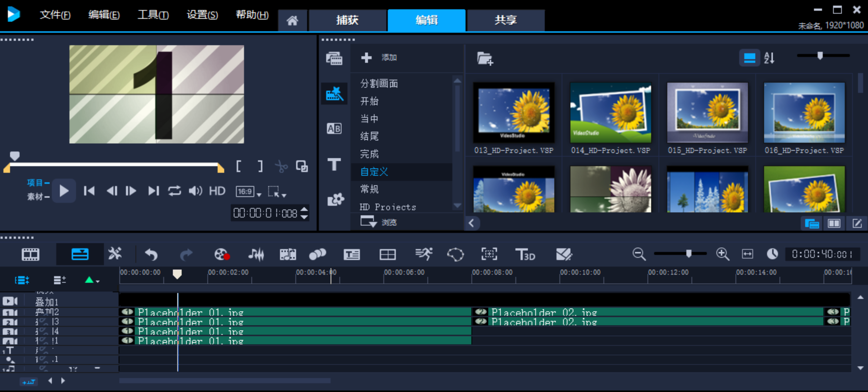This screenshot has width=868, height=392.
Task: Open the Pan and Zoom tool
Action: [x=489, y=254]
